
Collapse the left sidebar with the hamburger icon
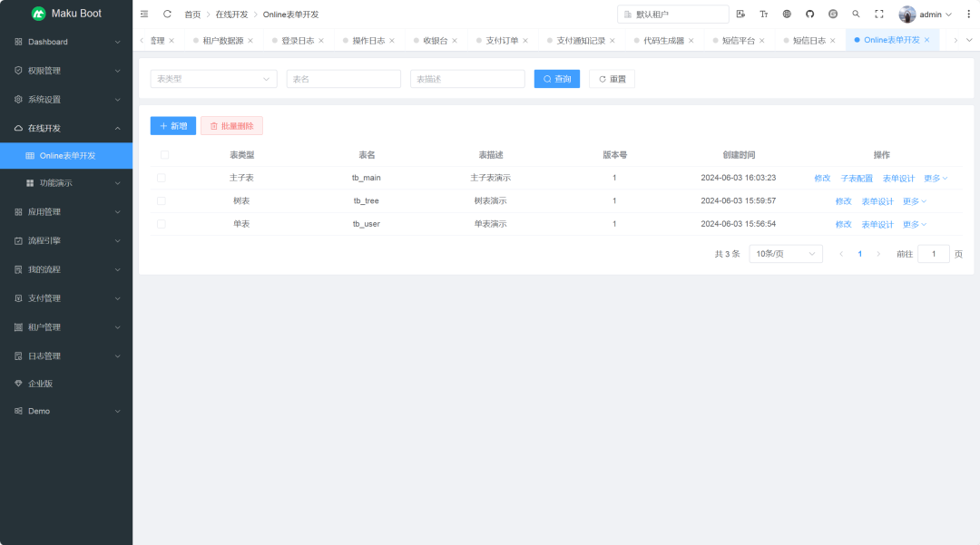(143, 14)
